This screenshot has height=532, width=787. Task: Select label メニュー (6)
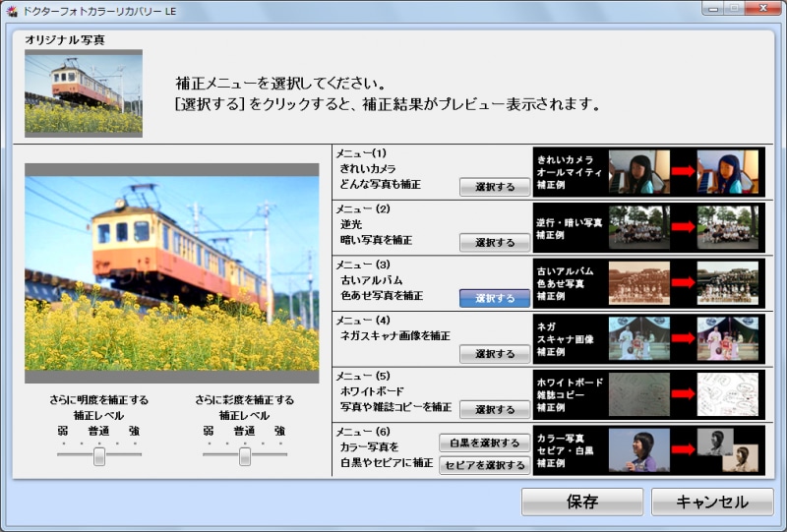pos(363,432)
